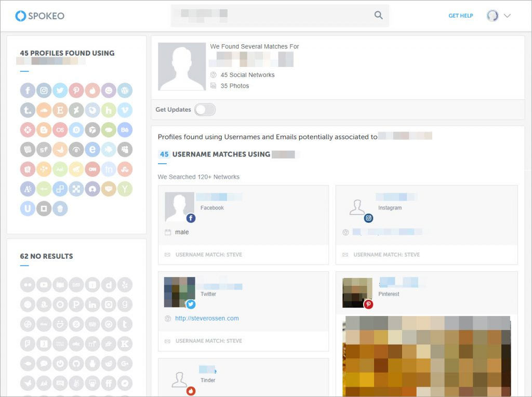Click gray LinkedIn icon in no results

click(92, 305)
